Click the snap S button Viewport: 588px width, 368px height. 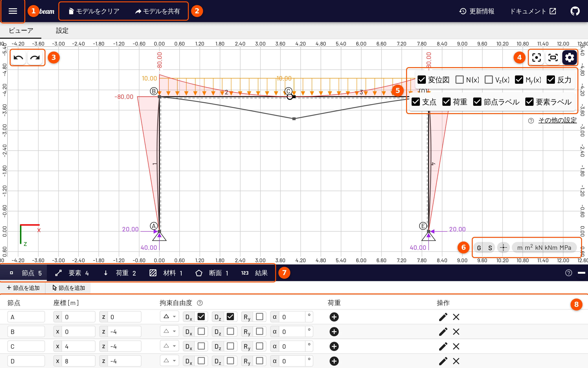tap(490, 248)
